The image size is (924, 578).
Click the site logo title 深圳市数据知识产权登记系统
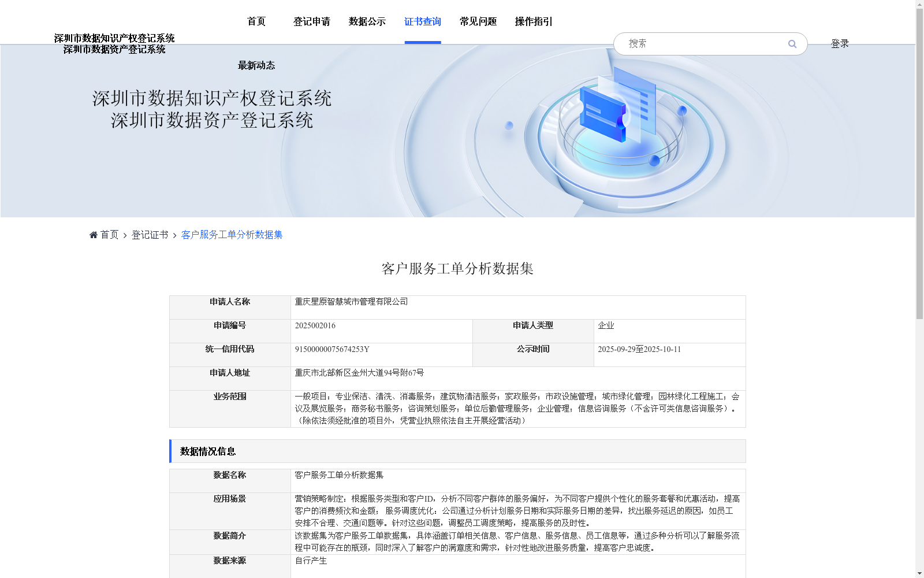click(x=114, y=38)
